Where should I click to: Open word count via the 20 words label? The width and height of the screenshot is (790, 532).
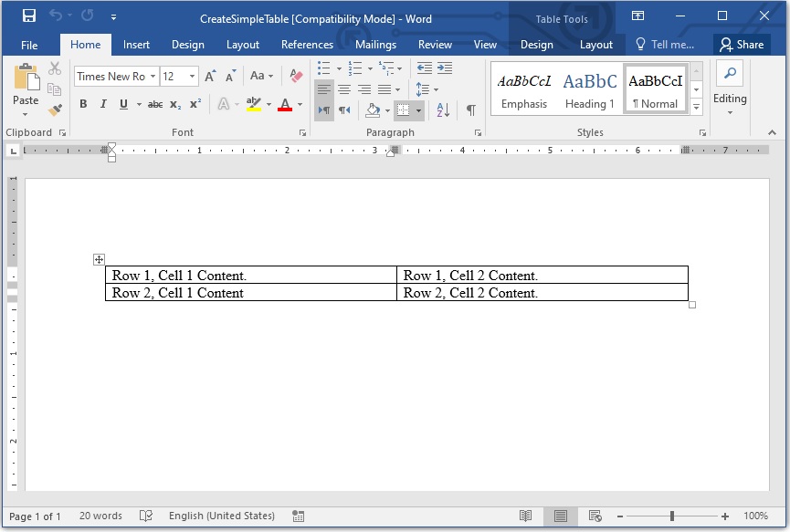(100, 516)
